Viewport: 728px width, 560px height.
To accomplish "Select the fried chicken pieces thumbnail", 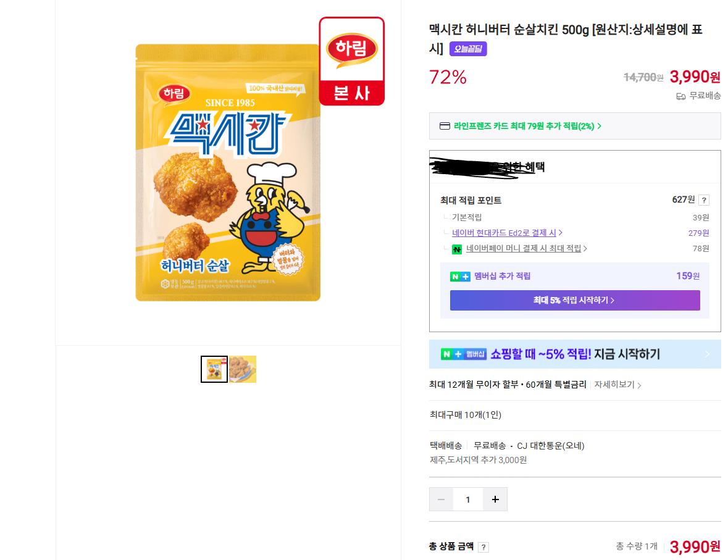I will pos(243,369).
